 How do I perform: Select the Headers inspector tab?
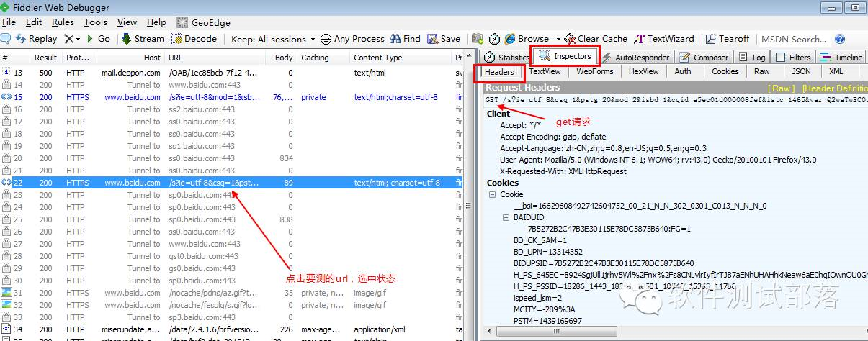coord(499,72)
